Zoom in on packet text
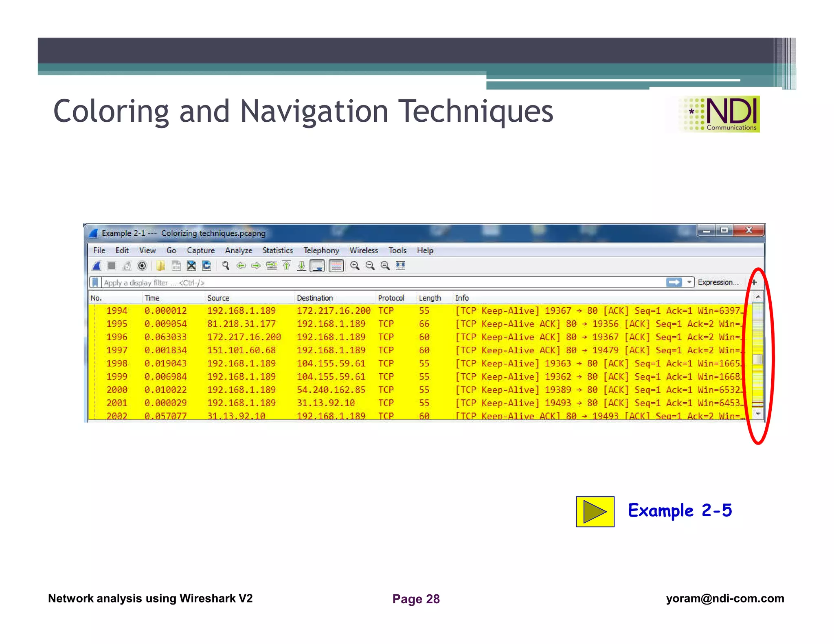834x644 pixels. coord(355,266)
